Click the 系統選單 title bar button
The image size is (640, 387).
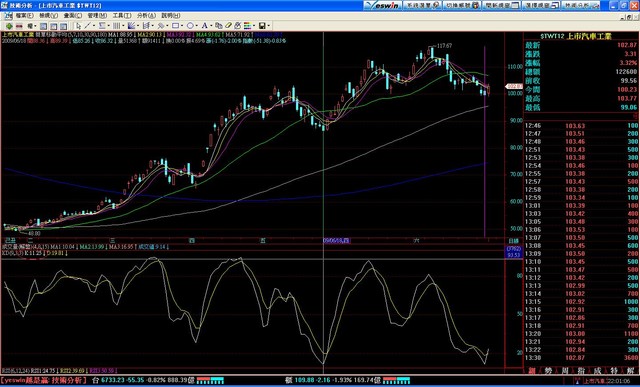tap(422, 5)
